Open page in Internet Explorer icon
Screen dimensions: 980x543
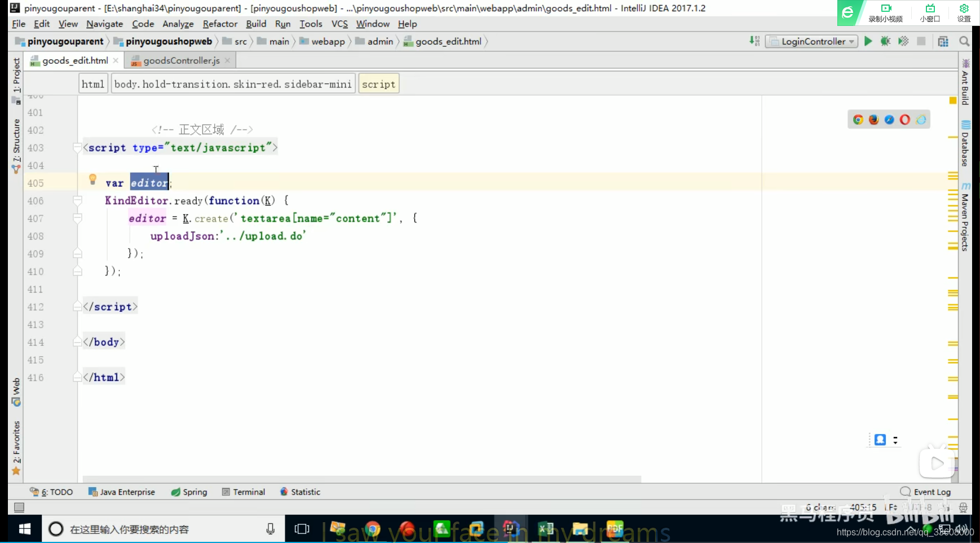tap(921, 120)
